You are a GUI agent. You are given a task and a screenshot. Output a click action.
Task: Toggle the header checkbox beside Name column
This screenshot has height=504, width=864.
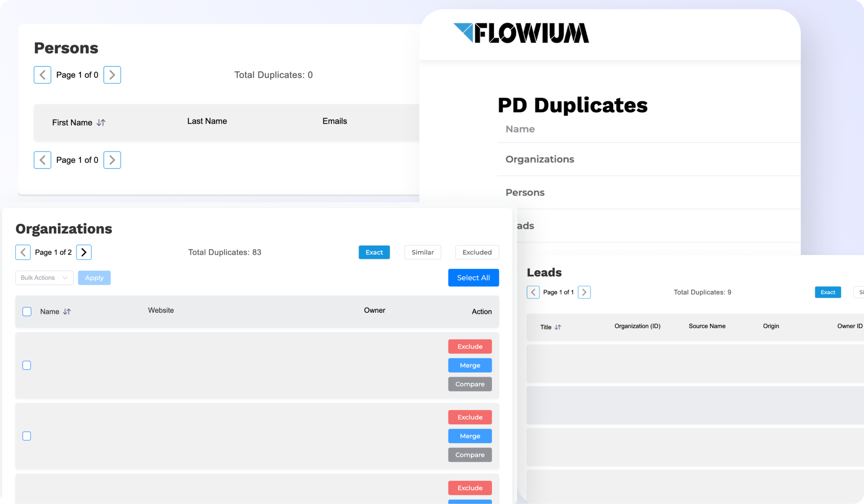27,312
